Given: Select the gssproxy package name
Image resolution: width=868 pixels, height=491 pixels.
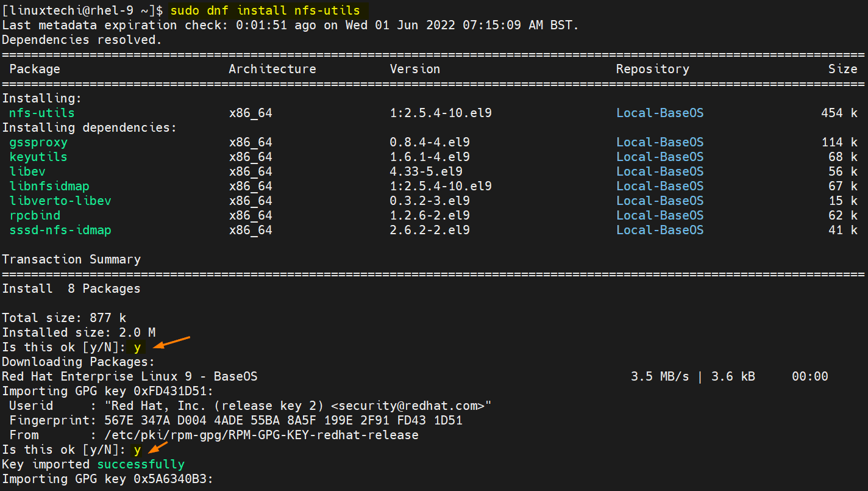Looking at the screenshot, I should coord(38,142).
